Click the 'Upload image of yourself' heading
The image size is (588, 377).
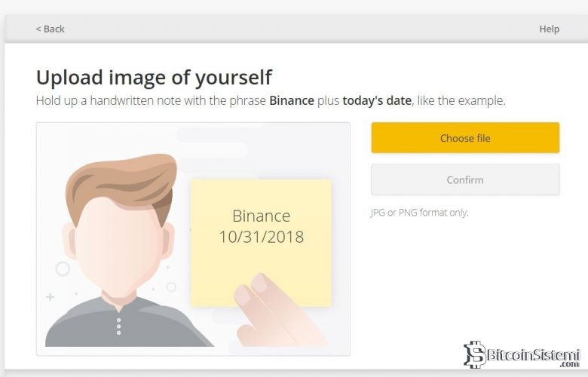tap(154, 77)
